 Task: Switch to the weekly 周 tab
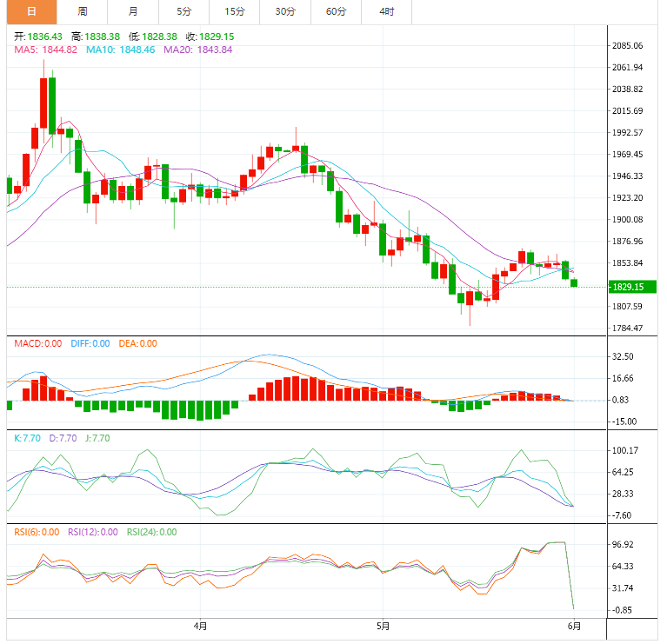82,12
